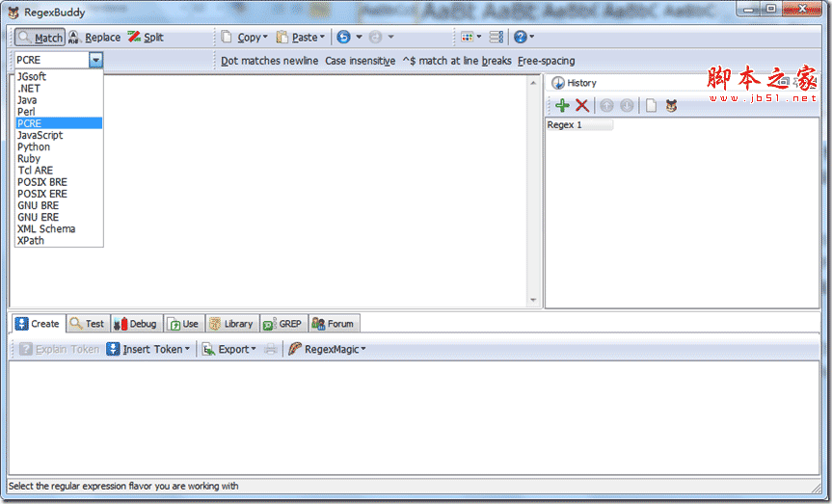Choose POSIX ERE flavor from list
The height and width of the screenshot is (504, 832).
coord(59,193)
